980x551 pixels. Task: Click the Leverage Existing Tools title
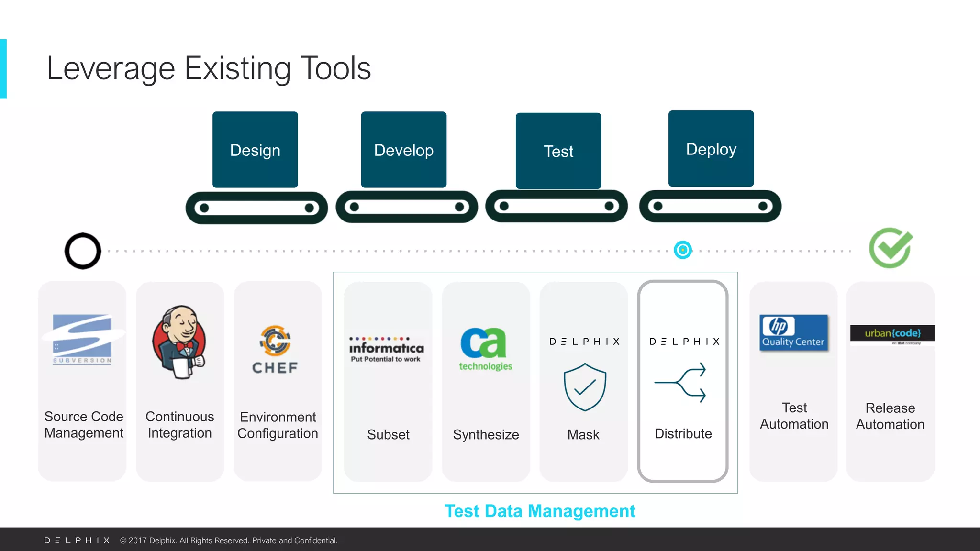[209, 68]
